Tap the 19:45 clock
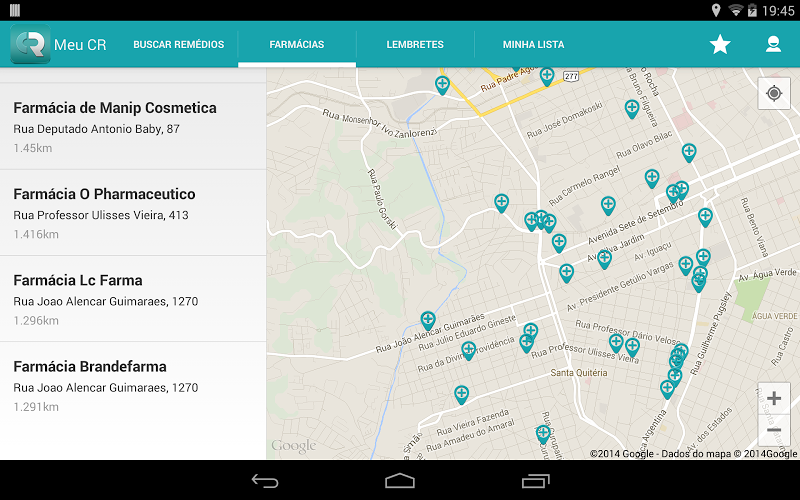This screenshot has width=800, height=500. pyautogui.click(x=778, y=11)
